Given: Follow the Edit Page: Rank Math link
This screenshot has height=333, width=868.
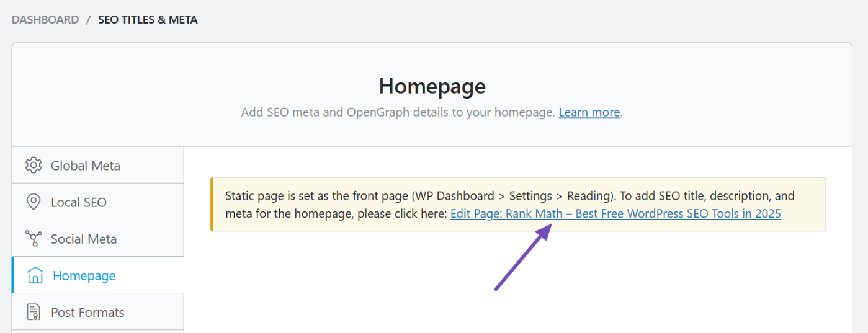Looking at the screenshot, I should point(615,214).
